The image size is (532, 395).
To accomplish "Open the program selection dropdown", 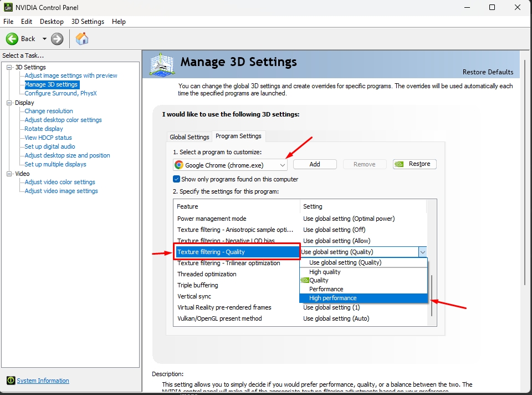I will tap(282, 165).
